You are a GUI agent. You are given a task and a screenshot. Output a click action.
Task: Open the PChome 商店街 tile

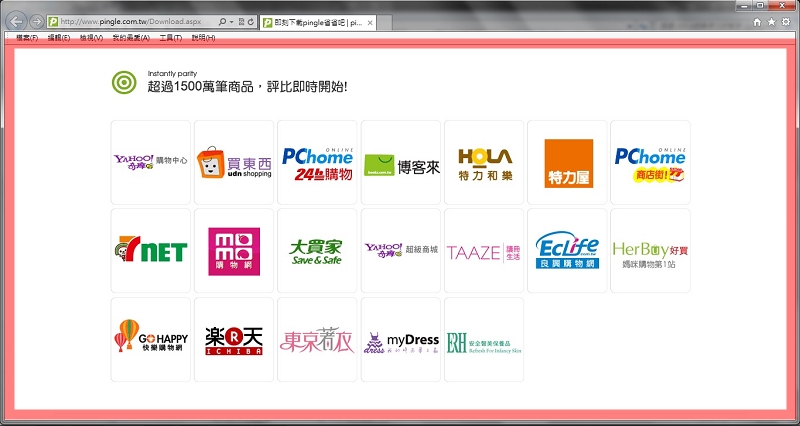(650, 162)
